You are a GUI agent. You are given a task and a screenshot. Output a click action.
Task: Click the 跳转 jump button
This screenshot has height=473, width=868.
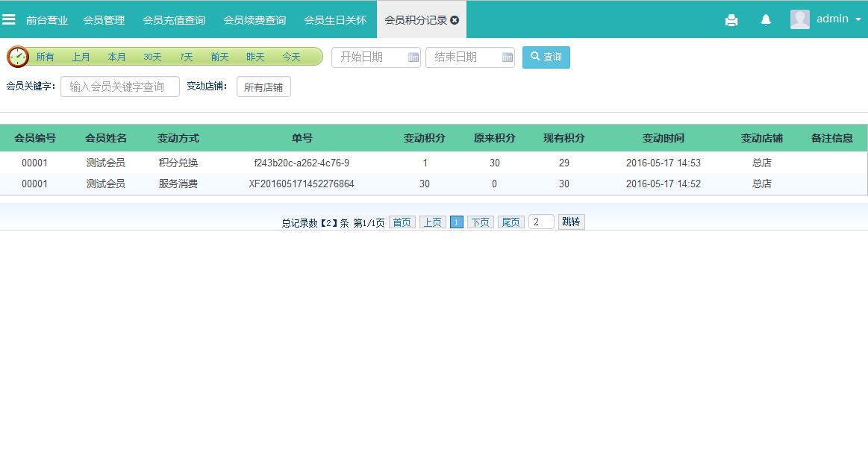(x=571, y=222)
